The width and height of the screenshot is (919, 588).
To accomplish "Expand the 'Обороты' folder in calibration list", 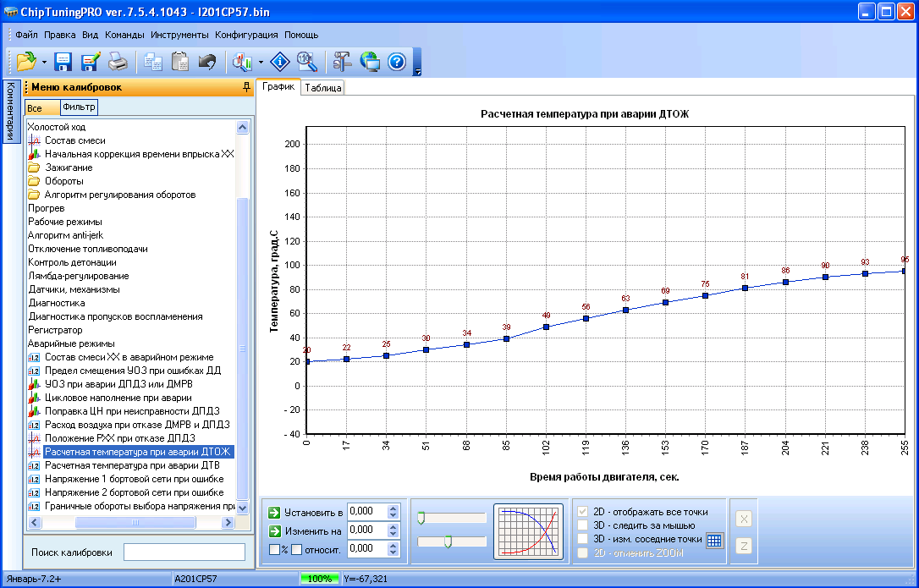I will pos(63,181).
